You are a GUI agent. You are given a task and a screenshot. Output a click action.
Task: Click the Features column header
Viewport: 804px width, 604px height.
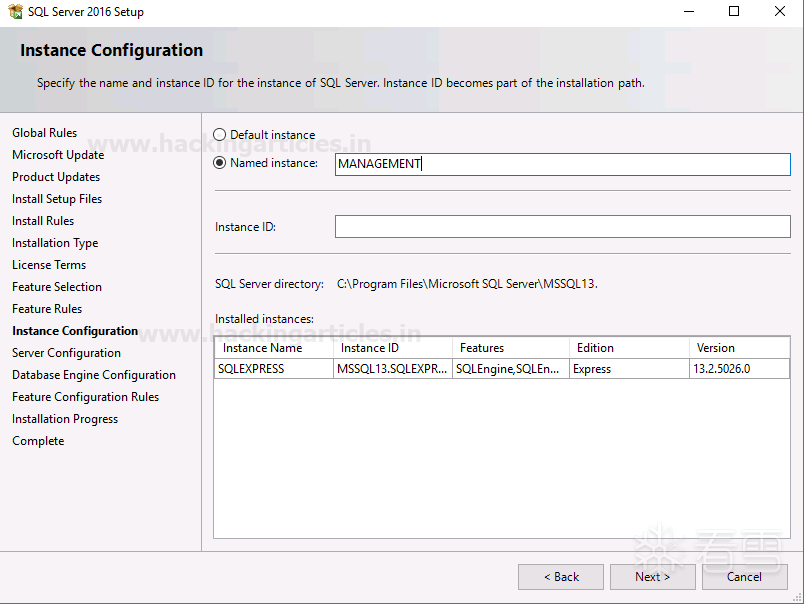(510, 348)
